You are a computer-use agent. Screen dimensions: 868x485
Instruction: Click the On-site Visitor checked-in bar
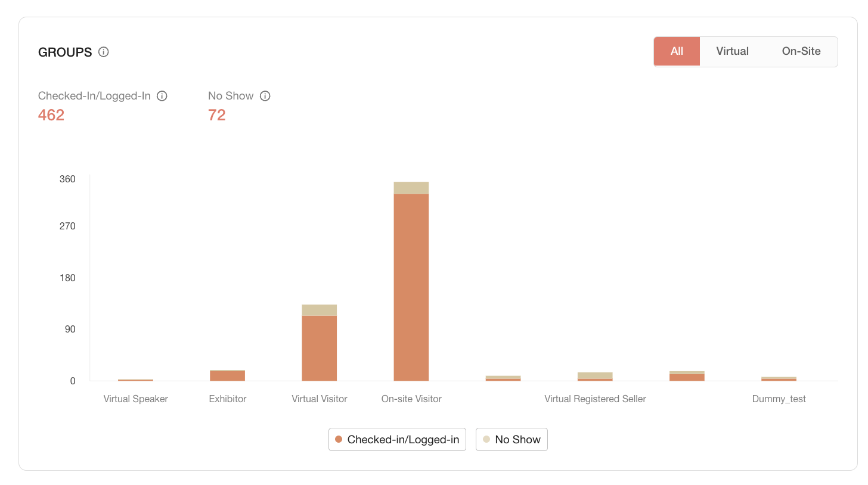click(411, 287)
